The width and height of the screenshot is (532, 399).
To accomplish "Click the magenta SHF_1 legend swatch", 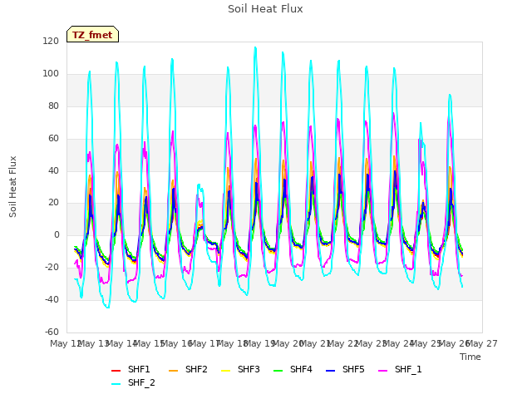I will [x=382, y=370].
